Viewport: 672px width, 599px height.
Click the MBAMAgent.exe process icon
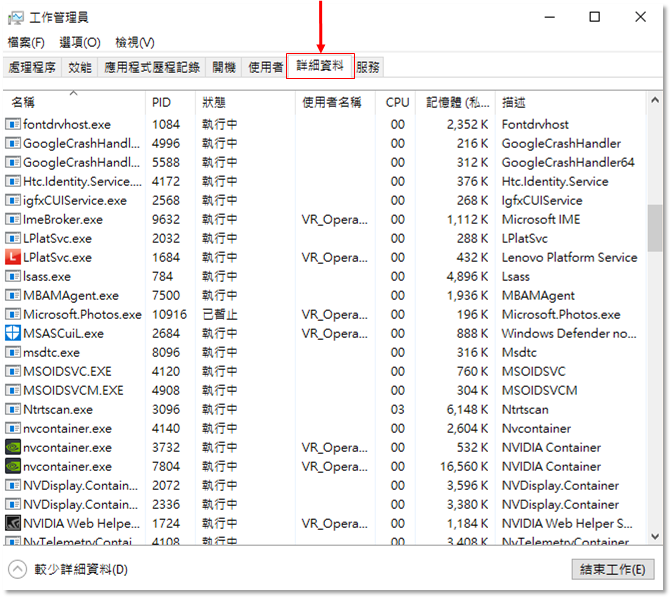[x=13, y=296]
